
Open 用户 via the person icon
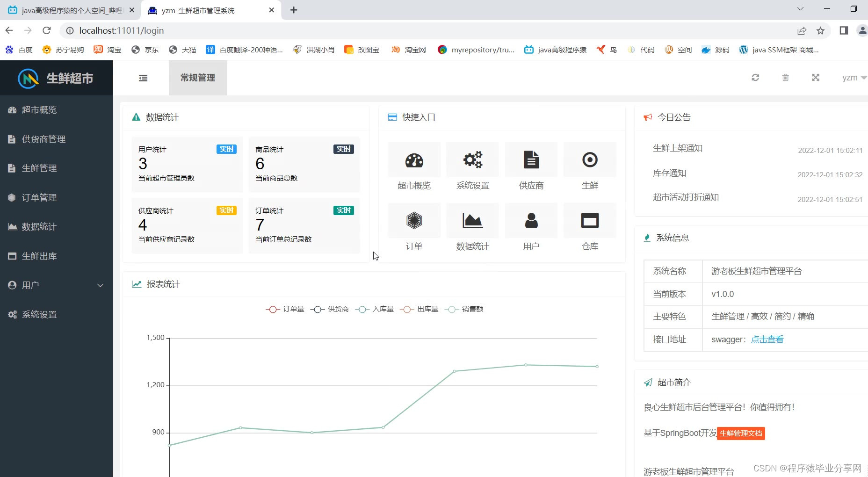pos(531,220)
